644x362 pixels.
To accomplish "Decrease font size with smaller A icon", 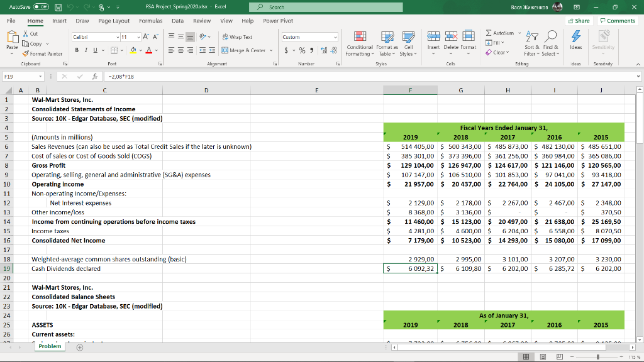I will (156, 37).
